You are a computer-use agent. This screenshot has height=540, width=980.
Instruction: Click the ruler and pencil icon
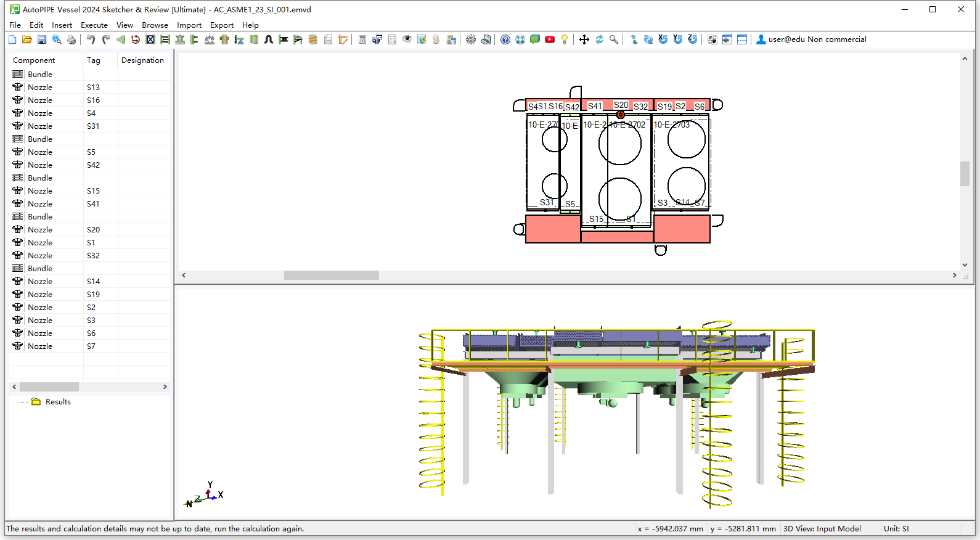343,39
